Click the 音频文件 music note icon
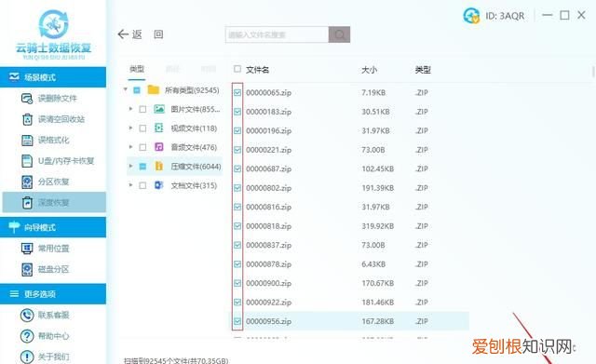Viewport: 596px width, 364px height. tap(159, 147)
